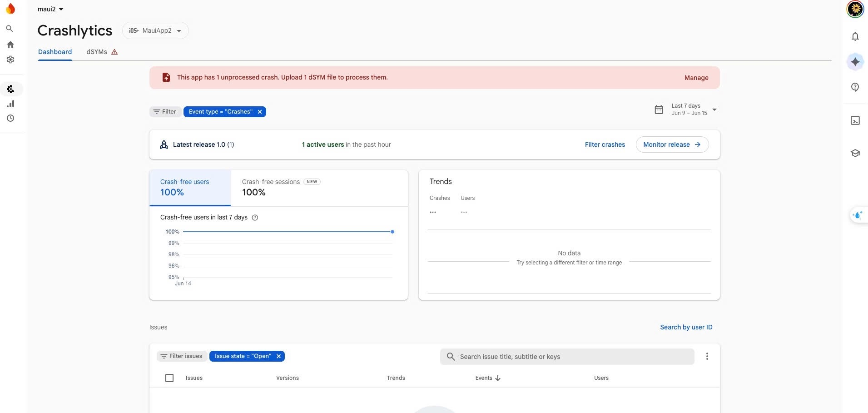
Task: Expand the maui2 project dropdown
Action: (50, 9)
